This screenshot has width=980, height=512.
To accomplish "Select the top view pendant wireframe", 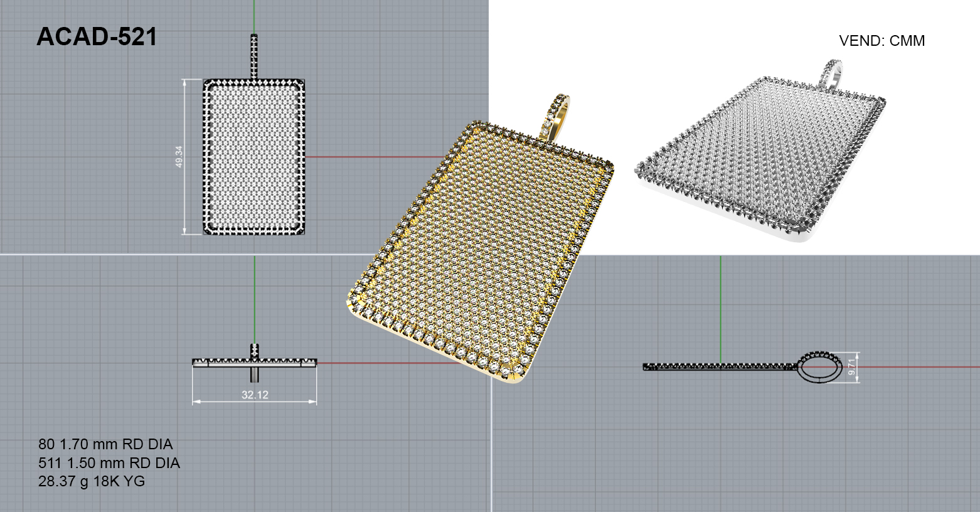I will 254,157.
